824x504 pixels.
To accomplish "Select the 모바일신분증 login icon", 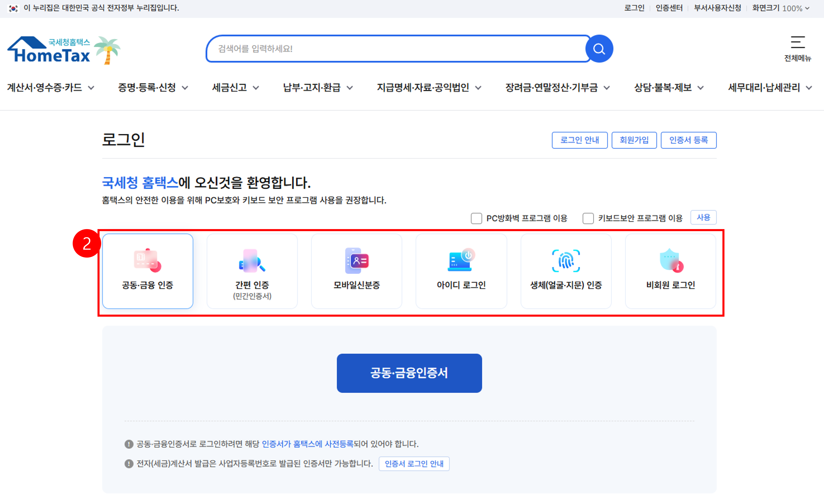I will (x=356, y=260).
